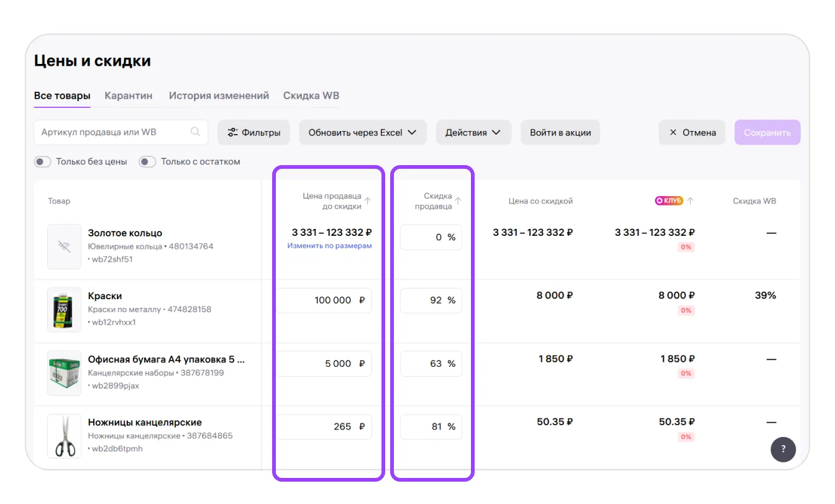Click the help question mark button
Screen dimensions: 835x504
click(x=783, y=449)
